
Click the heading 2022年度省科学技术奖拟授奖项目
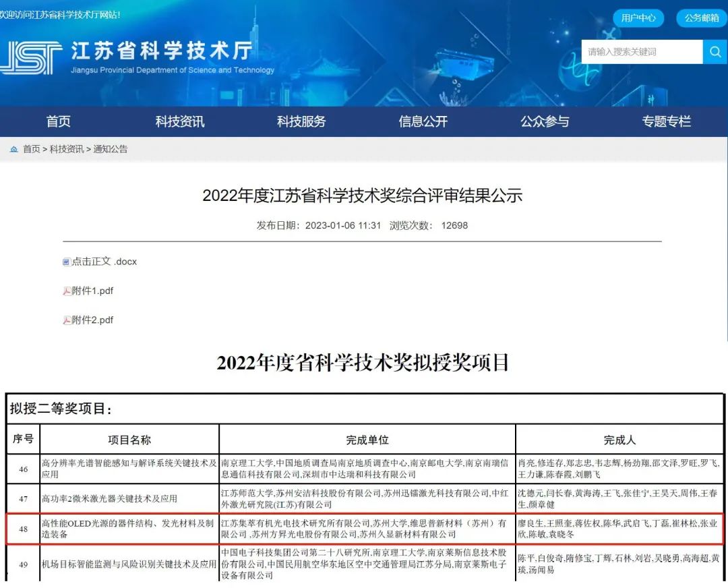pyautogui.click(x=363, y=363)
